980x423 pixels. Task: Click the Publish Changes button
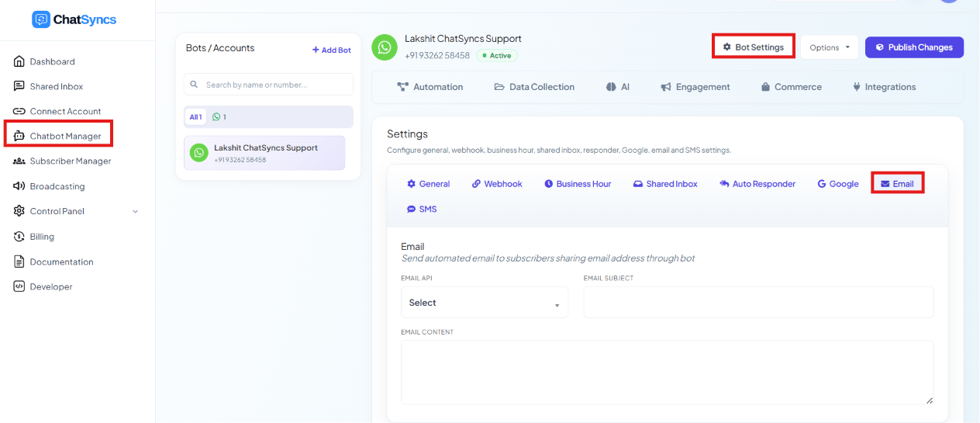(x=914, y=47)
